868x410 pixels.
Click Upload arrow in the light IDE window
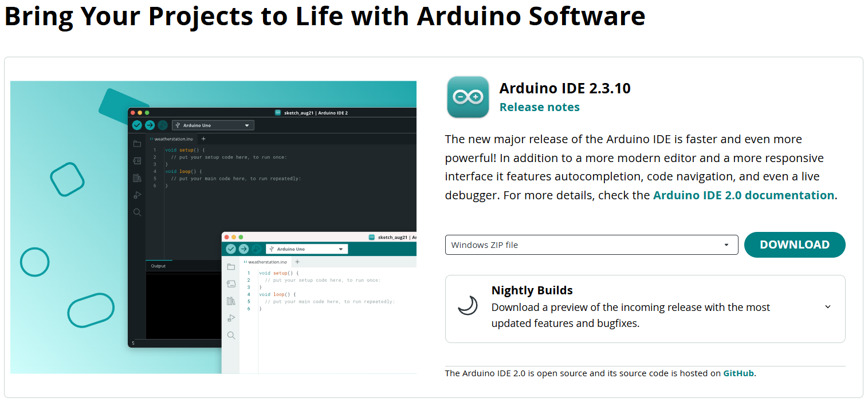tap(243, 249)
